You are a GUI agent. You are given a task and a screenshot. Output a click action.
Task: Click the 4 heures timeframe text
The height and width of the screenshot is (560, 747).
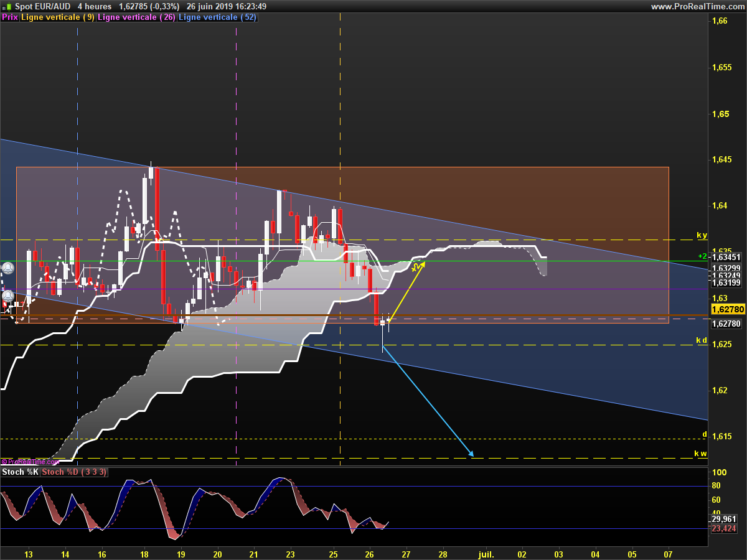tap(95, 6)
